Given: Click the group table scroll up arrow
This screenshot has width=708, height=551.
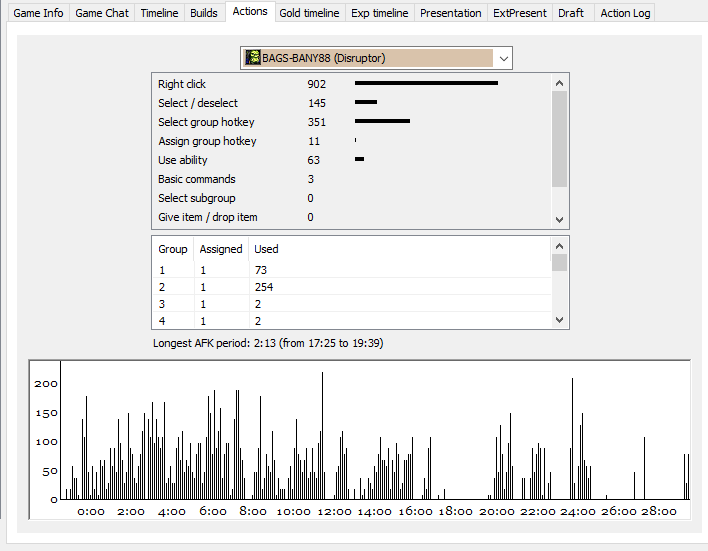Looking at the screenshot, I should [559, 246].
